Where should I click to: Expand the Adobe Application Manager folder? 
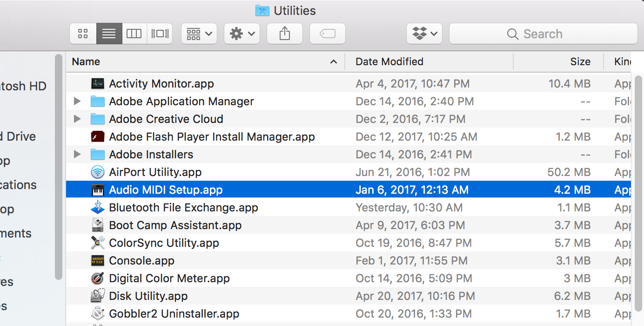pyautogui.click(x=77, y=102)
